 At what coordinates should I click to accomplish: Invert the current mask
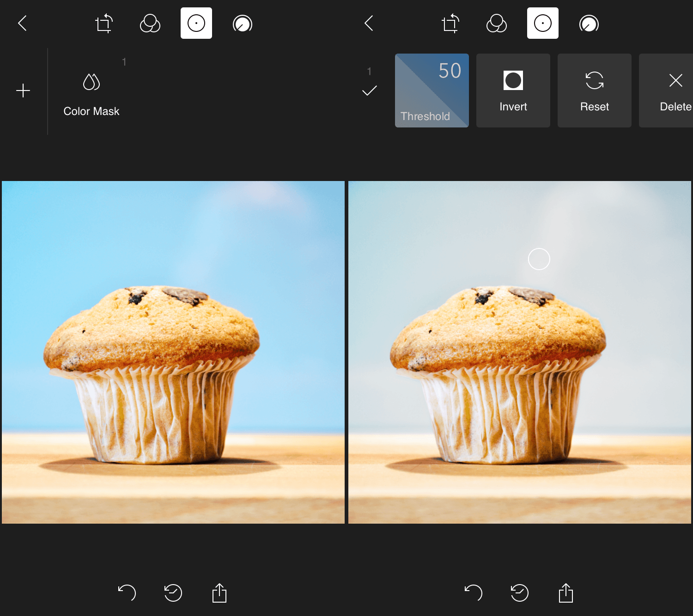(513, 90)
